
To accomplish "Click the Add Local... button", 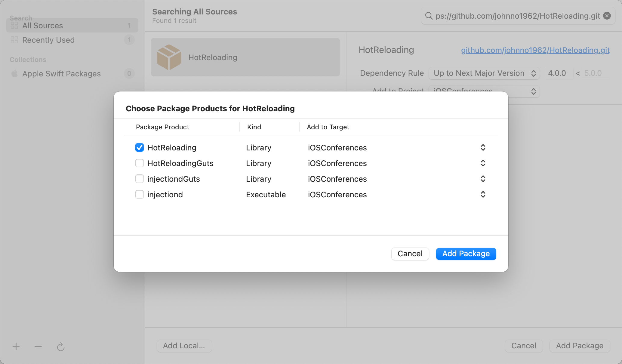I will (184, 346).
